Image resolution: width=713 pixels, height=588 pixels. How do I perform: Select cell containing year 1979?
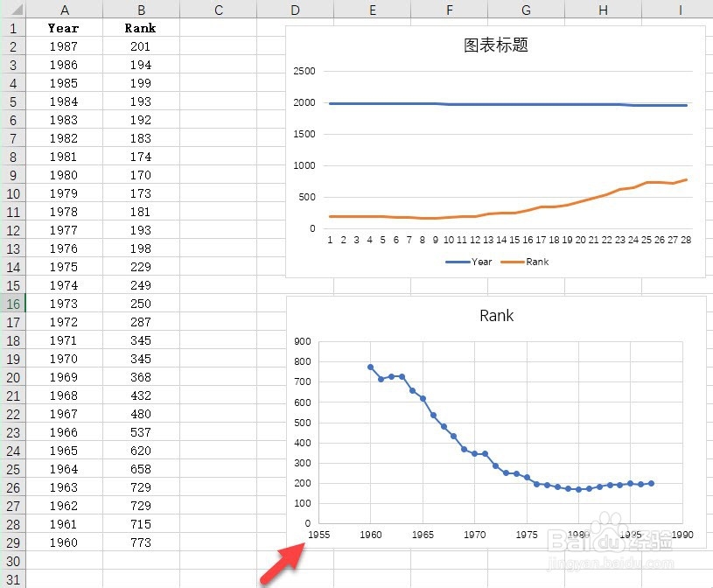pyautogui.click(x=64, y=193)
